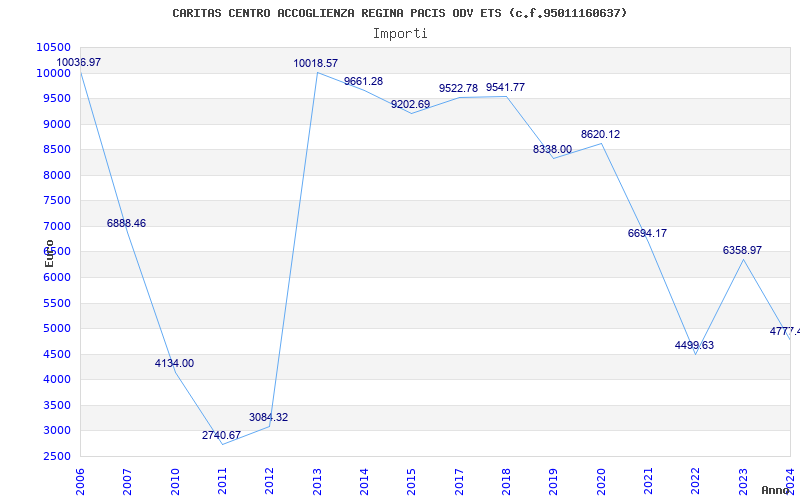
Task: Click the y-axis value 9000
Action: (x=56, y=124)
